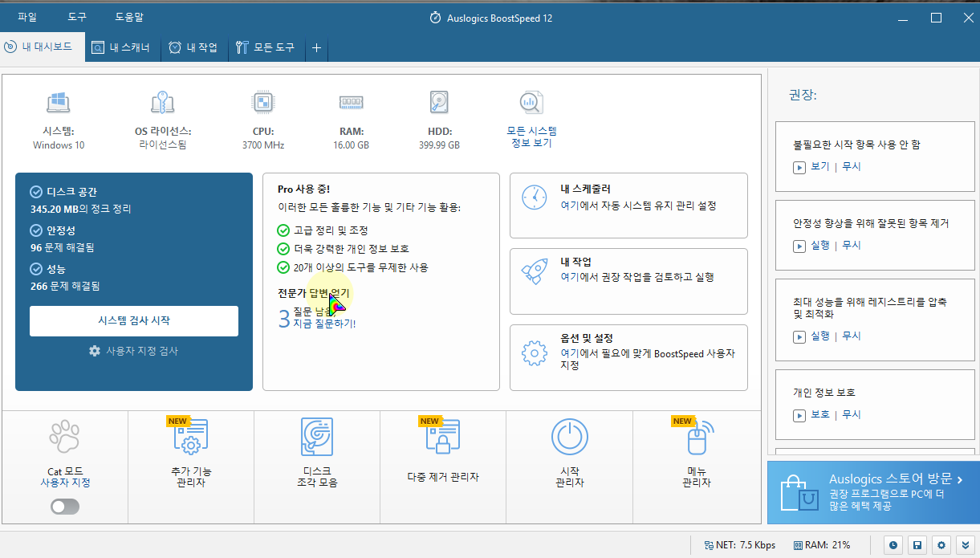Visit the Auslogics 스토어 방문 banner
The height and width of the screenshot is (558, 980).
(873, 492)
